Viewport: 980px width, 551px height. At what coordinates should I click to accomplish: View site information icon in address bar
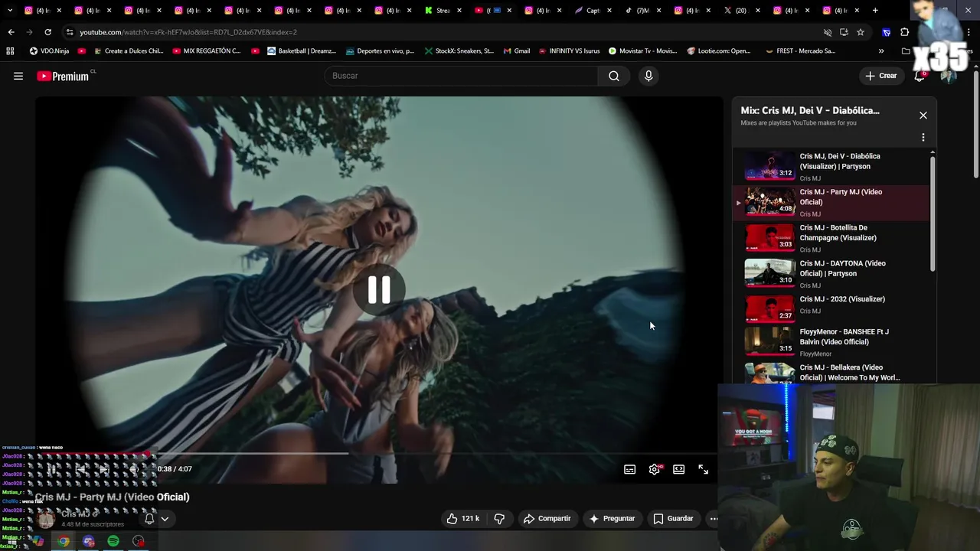pos(70,32)
